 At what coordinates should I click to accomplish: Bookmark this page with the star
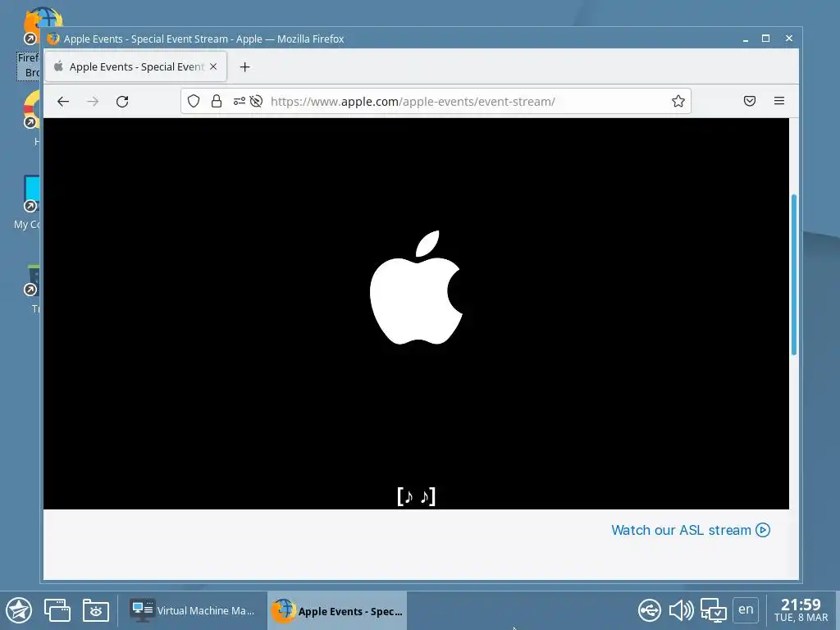point(678,101)
